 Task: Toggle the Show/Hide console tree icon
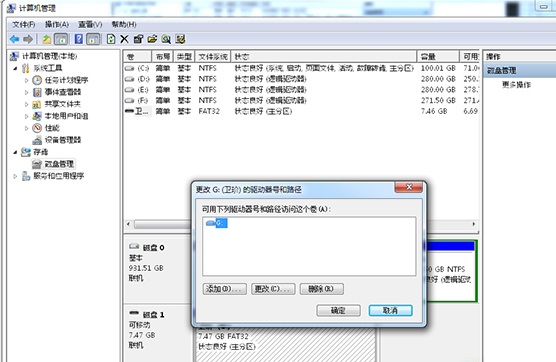pyautogui.click(x=61, y=39)
